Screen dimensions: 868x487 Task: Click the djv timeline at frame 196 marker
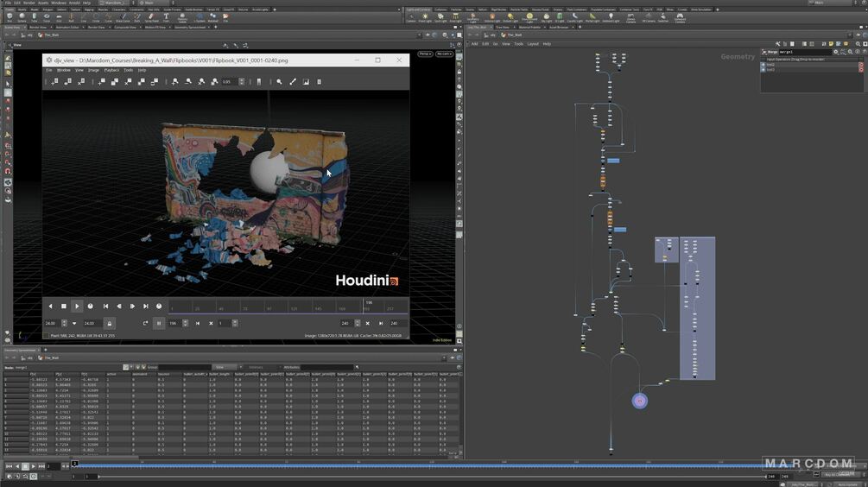tap(364, 307)
